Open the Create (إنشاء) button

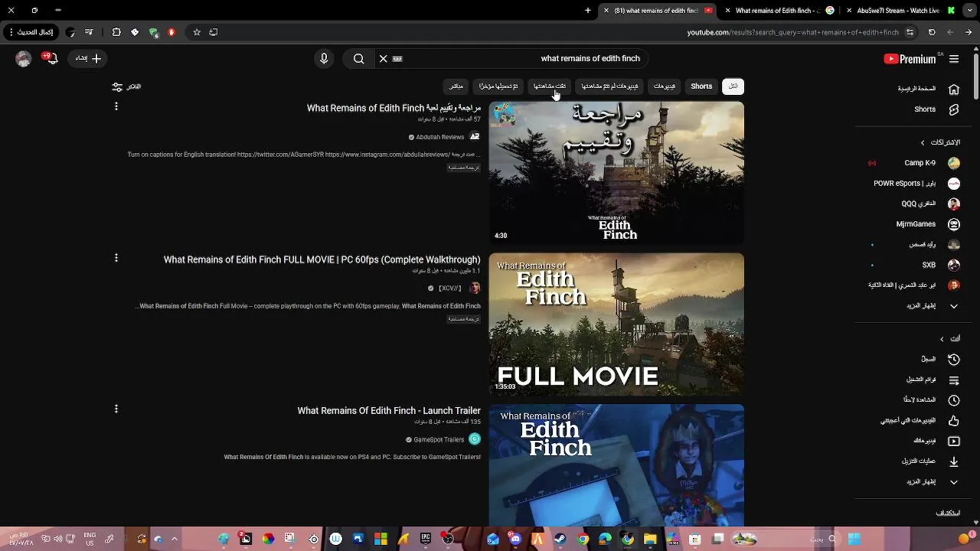click(87, 58)
